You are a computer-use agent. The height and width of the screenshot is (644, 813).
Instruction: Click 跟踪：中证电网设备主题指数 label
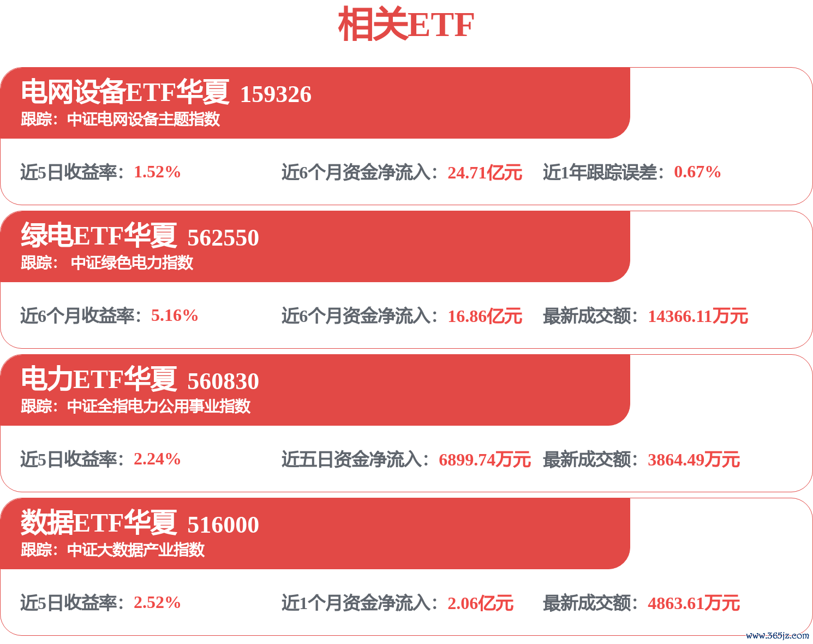coord(121,119)
